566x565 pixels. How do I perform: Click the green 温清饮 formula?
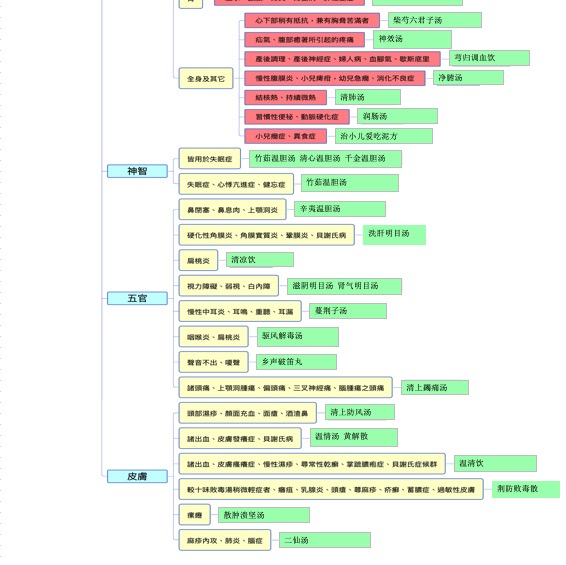tap(495, 464)
